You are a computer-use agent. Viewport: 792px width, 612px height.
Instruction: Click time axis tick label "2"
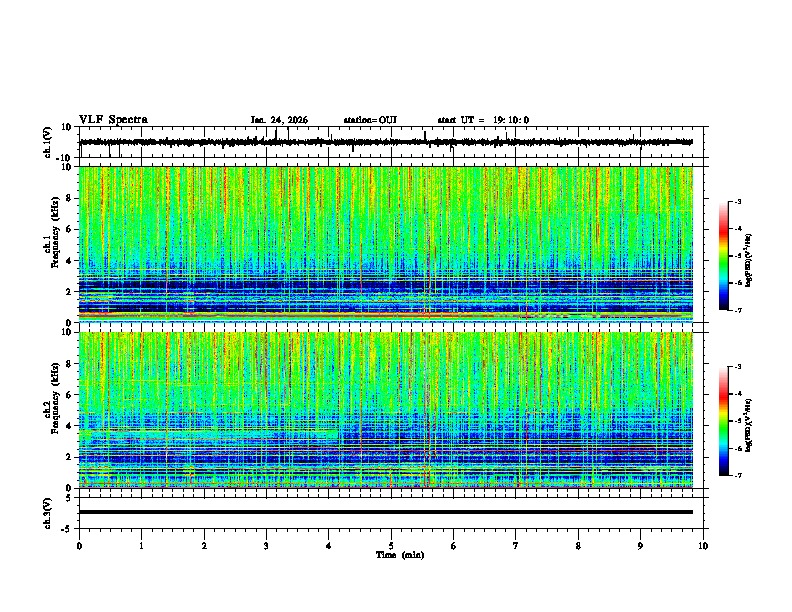(204, 546)
